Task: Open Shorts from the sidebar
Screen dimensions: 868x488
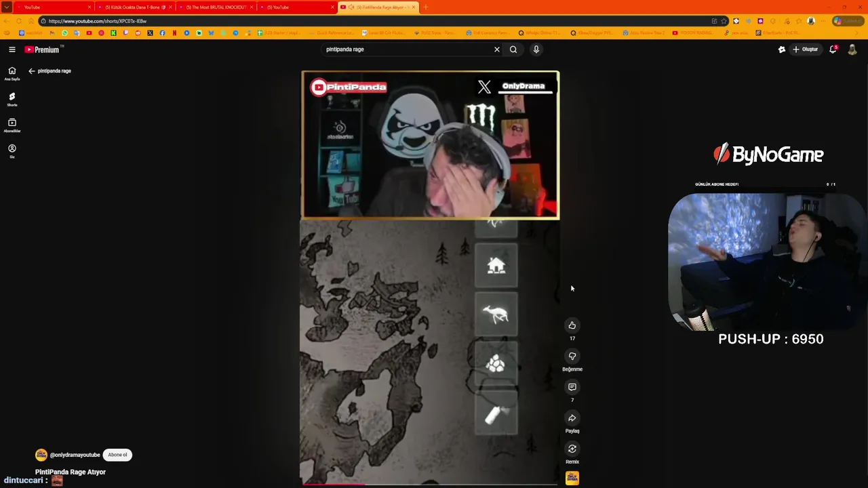Action: (12, 99)
